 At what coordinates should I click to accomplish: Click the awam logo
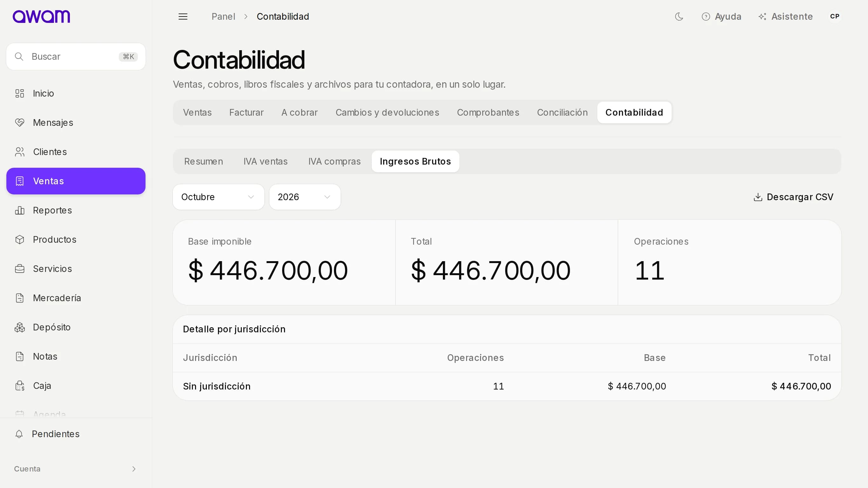click(41, 17)
